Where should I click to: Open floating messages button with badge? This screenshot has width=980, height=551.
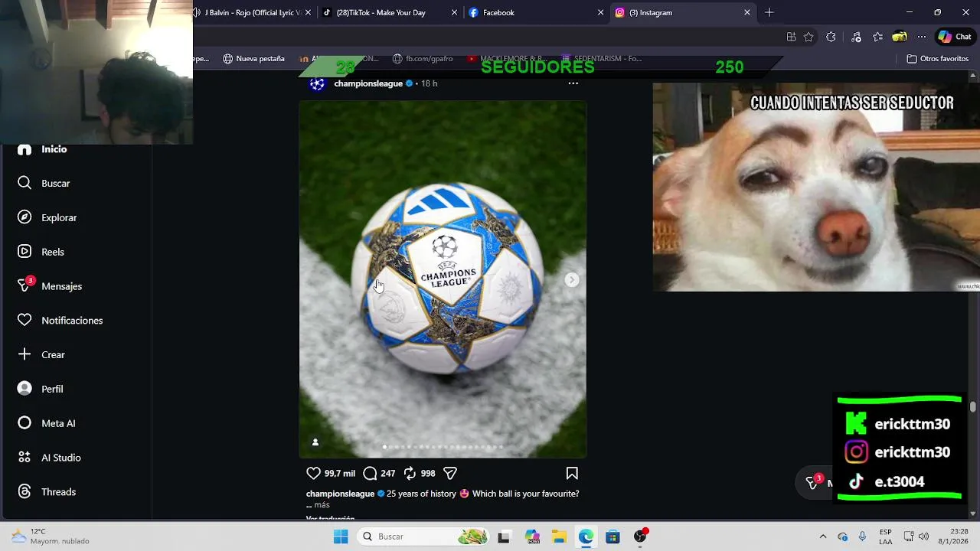click(814, 482)
